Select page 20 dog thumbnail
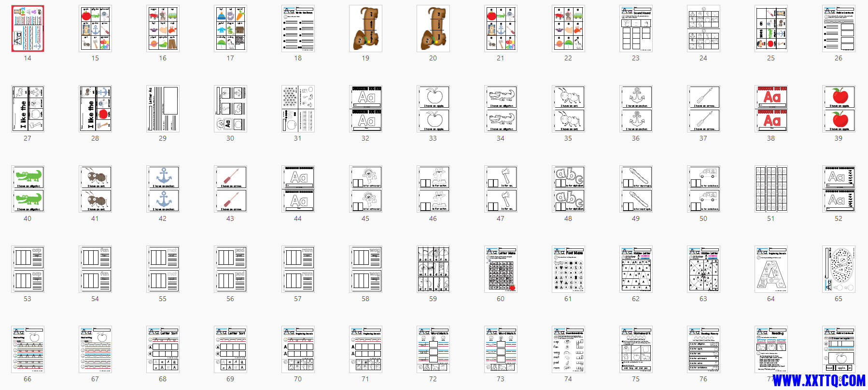The image size is (868, 390). pyautogui.click(x=433, y=29)
